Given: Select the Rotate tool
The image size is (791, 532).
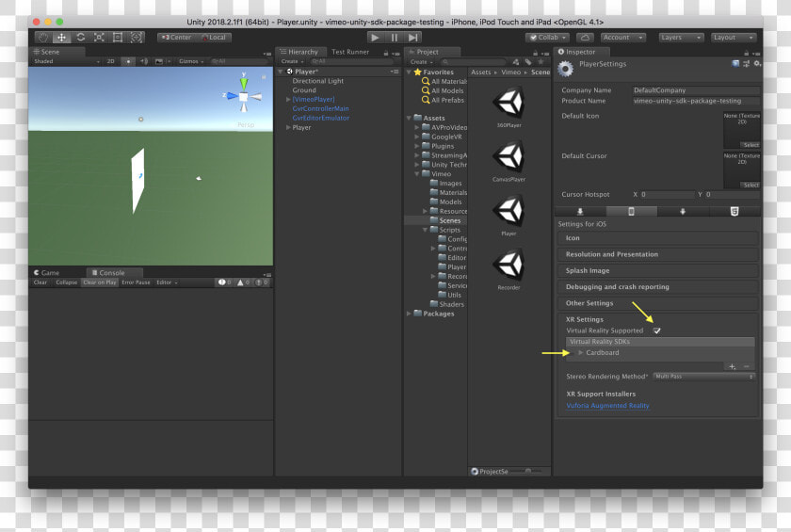Looking at the screenshot, I should tap(80, 38).
